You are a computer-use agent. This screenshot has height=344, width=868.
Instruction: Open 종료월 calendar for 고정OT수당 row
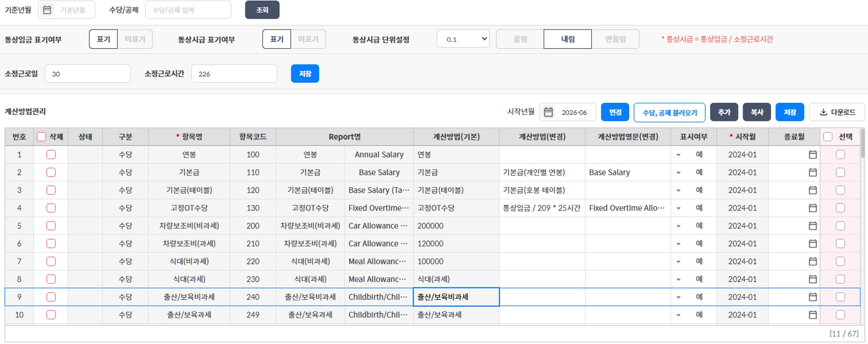[812, 208]
